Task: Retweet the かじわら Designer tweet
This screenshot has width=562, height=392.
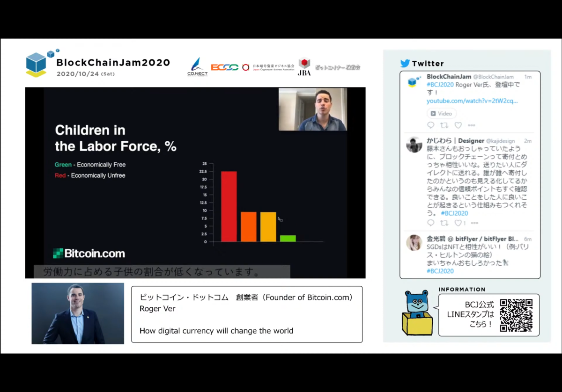Action: click(444, 223)
